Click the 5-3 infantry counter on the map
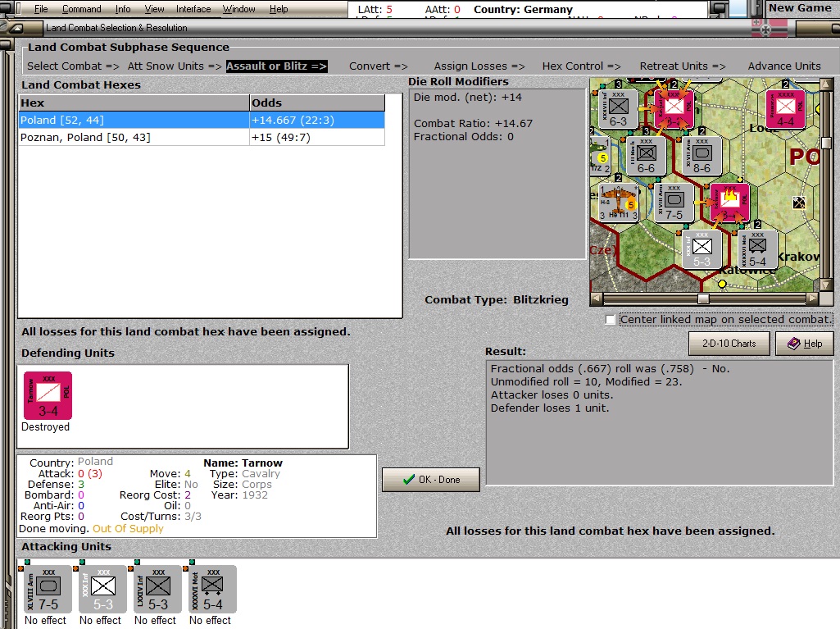Screen dimensions: 840x629 702,249
